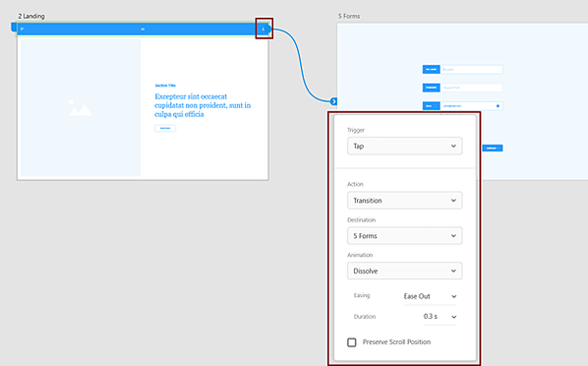
Task: Select the right-end icon in Landing header bar
Action: point(264,29)
